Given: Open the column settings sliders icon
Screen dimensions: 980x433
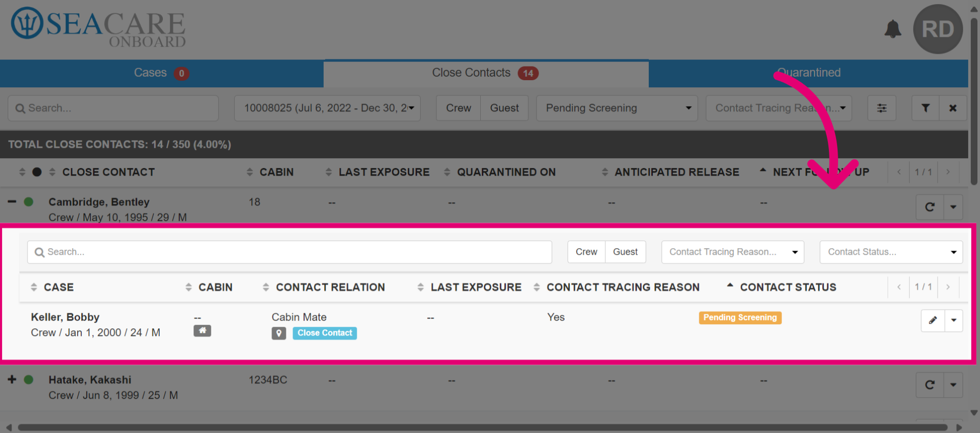Looking at the screenshot, I should pyautogui.click(x=881, y=108).
